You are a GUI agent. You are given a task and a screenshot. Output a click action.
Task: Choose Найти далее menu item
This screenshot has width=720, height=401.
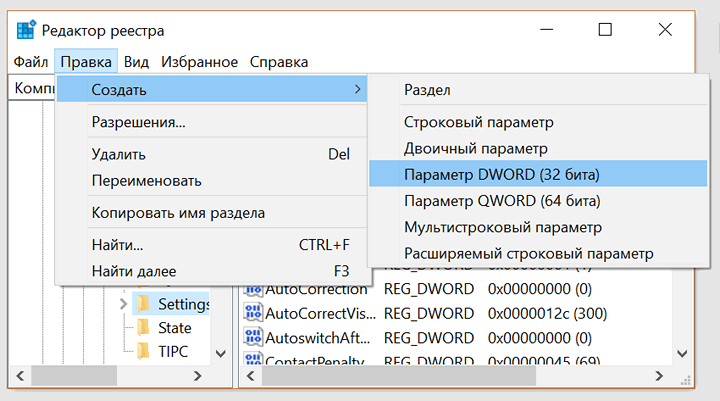pyautogui.click(x=211, y=271)
